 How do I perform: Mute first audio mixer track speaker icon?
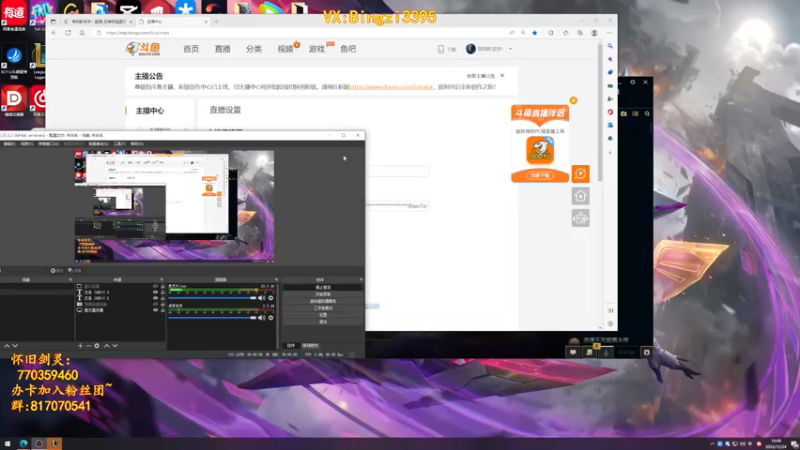coord(261,298)
